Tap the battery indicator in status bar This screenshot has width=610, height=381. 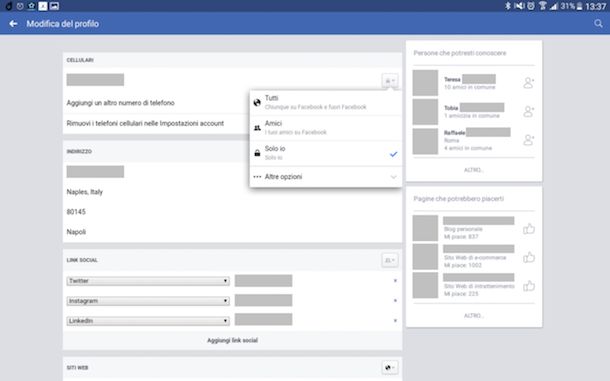point(580,6)
